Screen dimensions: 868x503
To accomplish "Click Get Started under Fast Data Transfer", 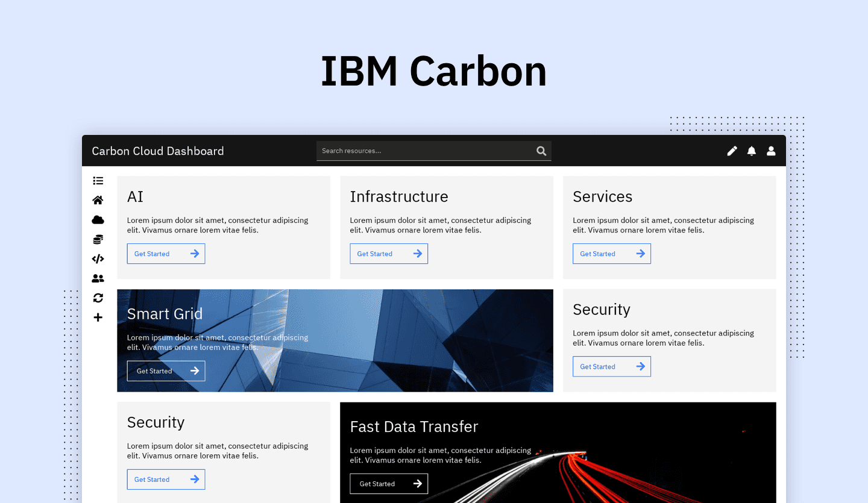I will pos(389,484).
